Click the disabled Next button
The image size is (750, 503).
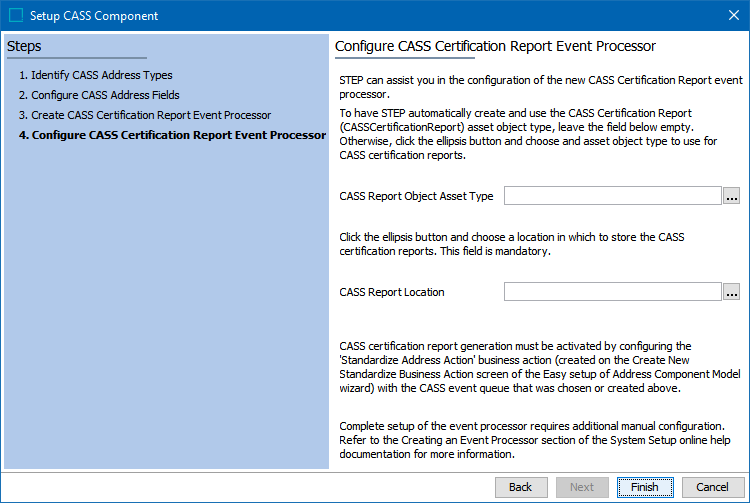582,487
